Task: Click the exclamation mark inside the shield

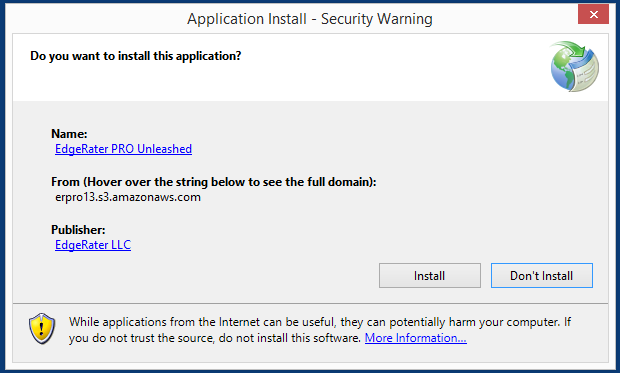Action: [42, 328]
